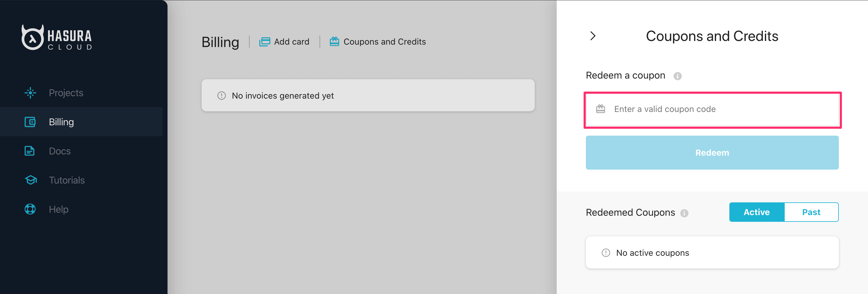The width and height of the screenshot is (868, 294).
Task: Click the coupon icon inside the code field
Action: point(600,109)
